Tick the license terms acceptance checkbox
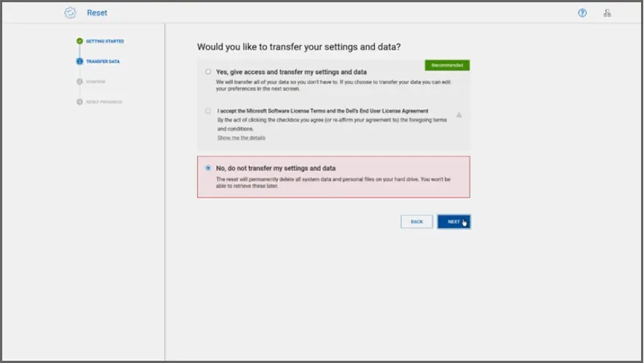644x363 pixels. click(x=208, y=111)
